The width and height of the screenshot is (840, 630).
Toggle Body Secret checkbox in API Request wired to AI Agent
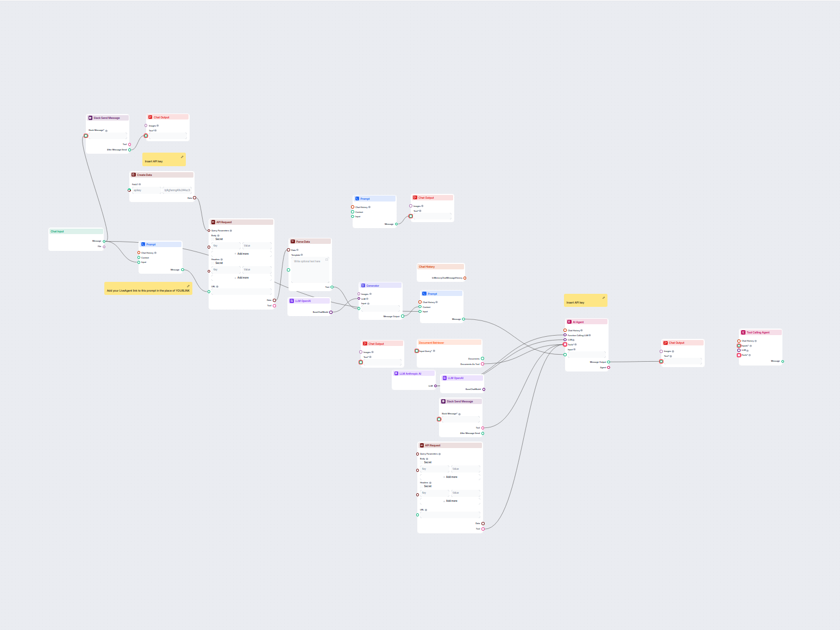tap(422, 462)
